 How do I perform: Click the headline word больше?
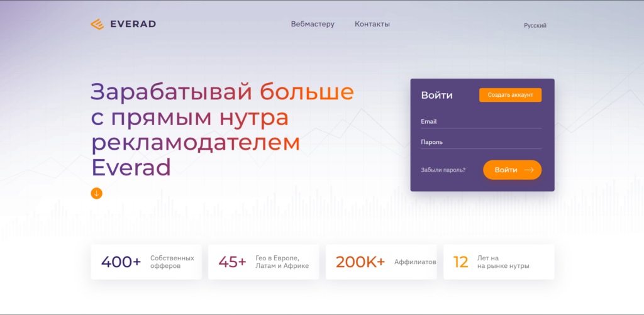point(307,92)
